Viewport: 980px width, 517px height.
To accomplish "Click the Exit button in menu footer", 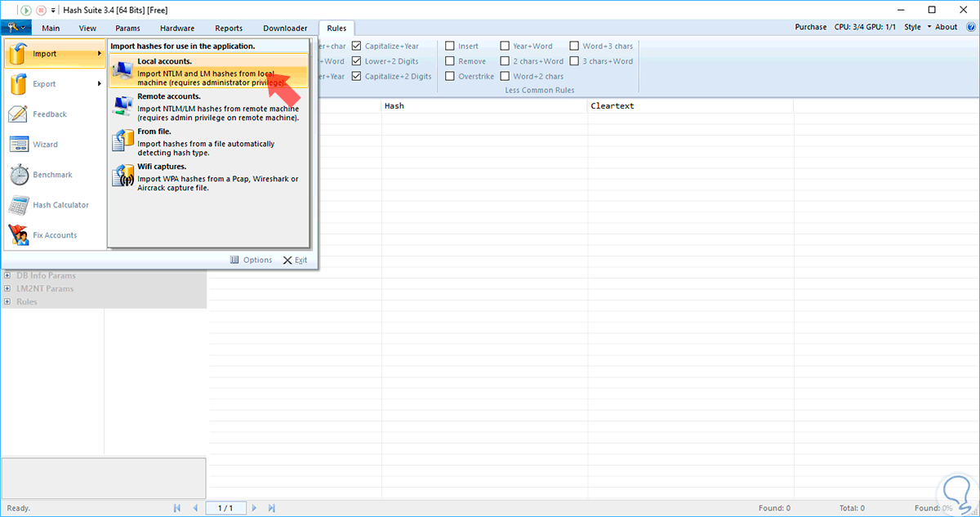I will pyautogui.click(x=295, y=260).
